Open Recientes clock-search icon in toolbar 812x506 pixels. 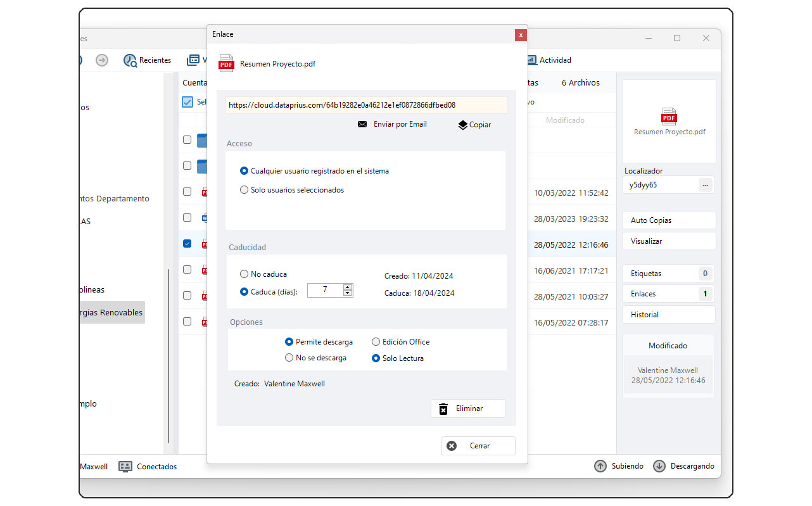coord(130,61)
